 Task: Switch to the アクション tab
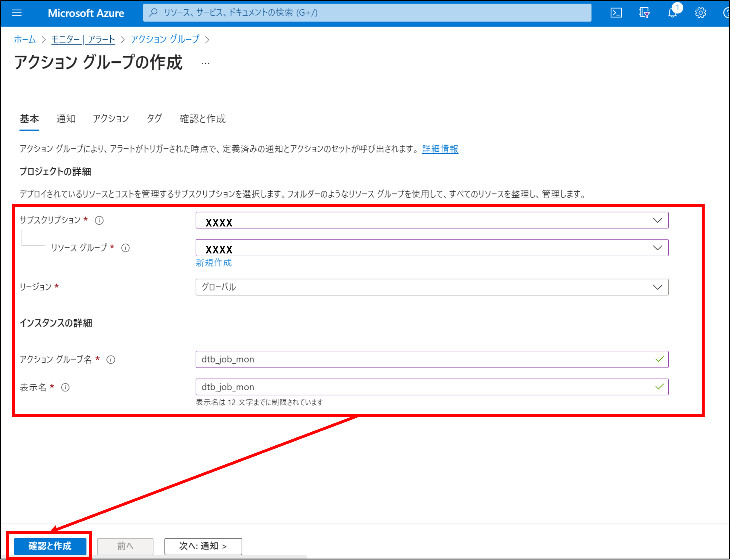click(x=111, y=119)
